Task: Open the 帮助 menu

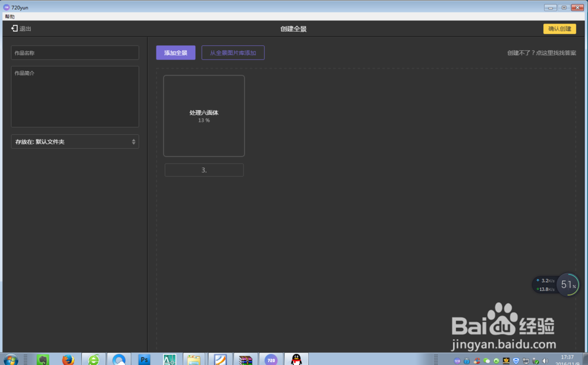Action: [10, 16]
